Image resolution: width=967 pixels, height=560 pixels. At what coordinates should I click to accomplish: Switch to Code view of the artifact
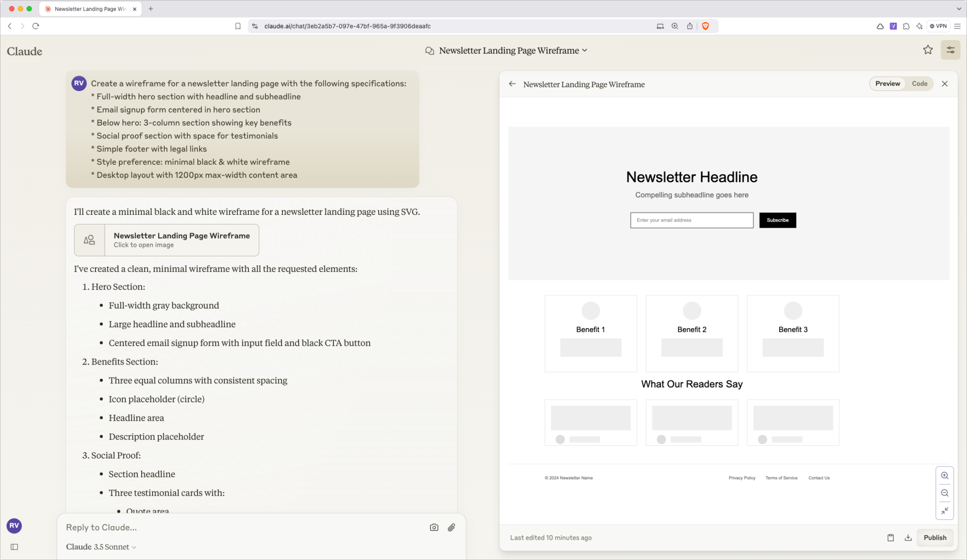pos(919,84)
